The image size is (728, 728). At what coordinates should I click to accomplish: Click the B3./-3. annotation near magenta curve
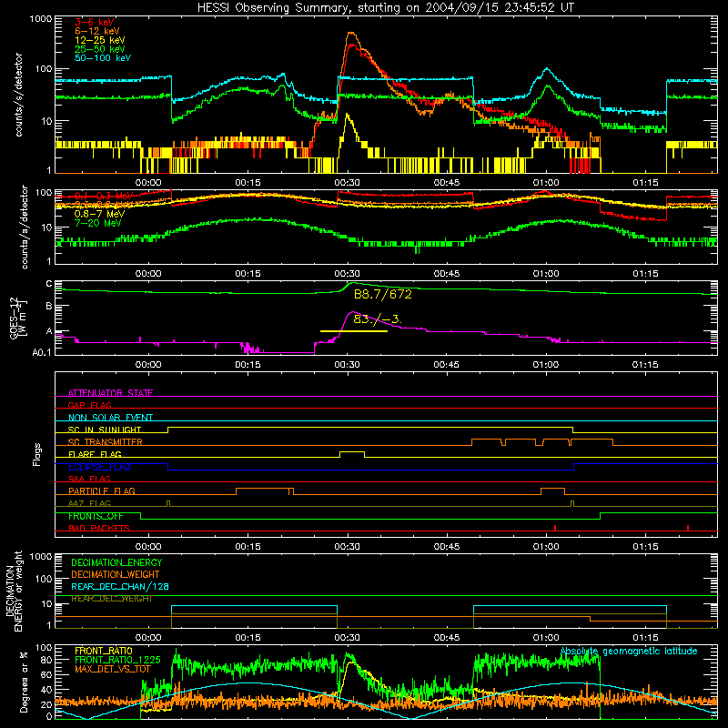tap(377, 319)
